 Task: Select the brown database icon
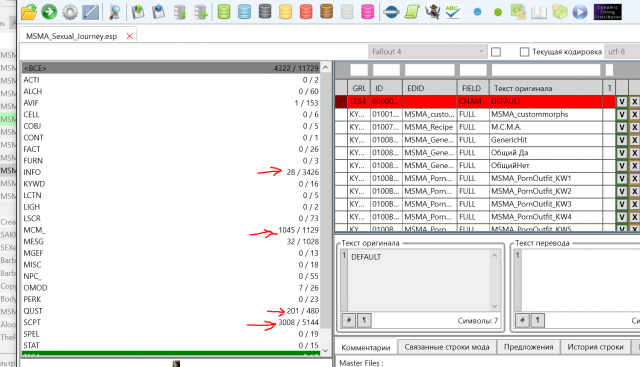[327, 11]
